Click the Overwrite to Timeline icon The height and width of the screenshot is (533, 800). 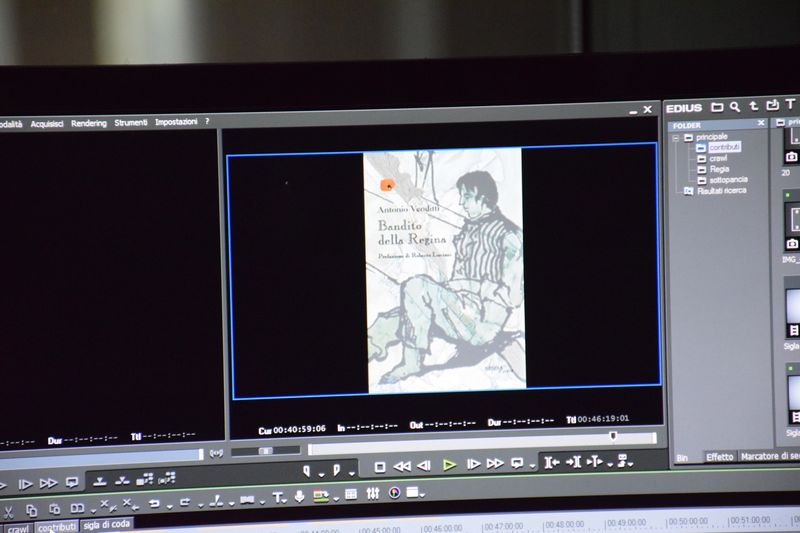coord(122,480)
